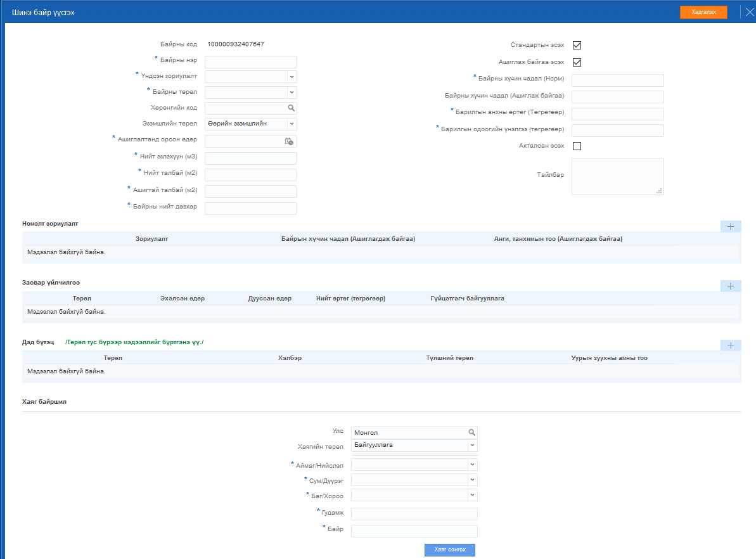Open the Сум/Дүүрэг dropdown
The width and height of the screenshot is (756, 559).
[x=473, y=480]
